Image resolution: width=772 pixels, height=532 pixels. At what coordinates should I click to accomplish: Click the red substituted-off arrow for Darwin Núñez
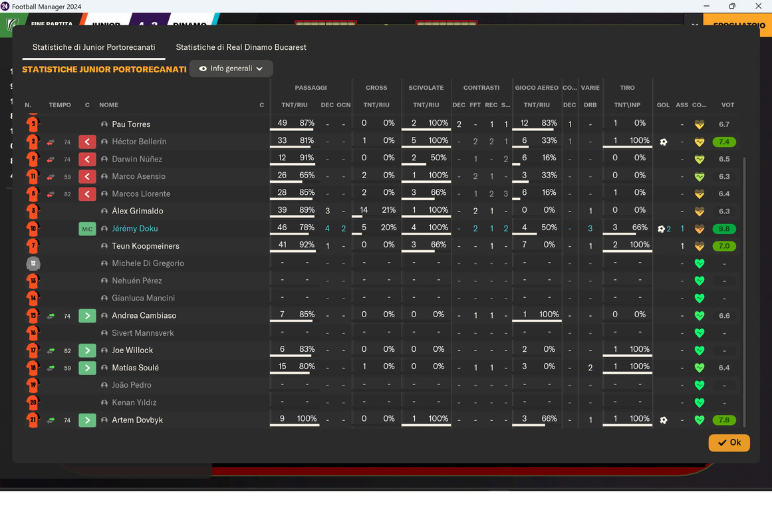tap(87, 159)
